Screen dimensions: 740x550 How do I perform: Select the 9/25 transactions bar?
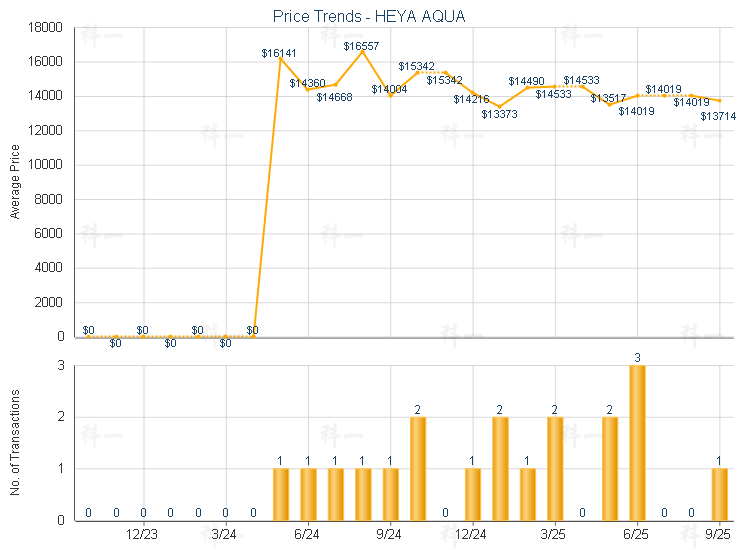(x=719, y=493)
